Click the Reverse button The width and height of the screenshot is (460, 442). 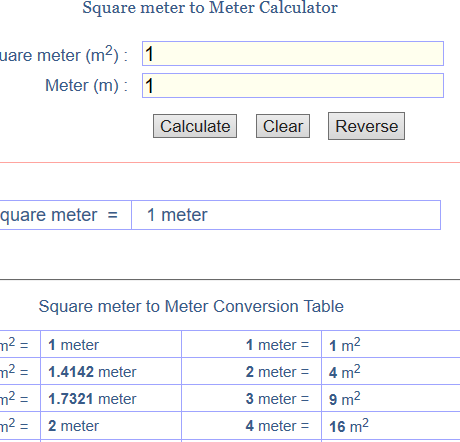(x=366, y=126)
